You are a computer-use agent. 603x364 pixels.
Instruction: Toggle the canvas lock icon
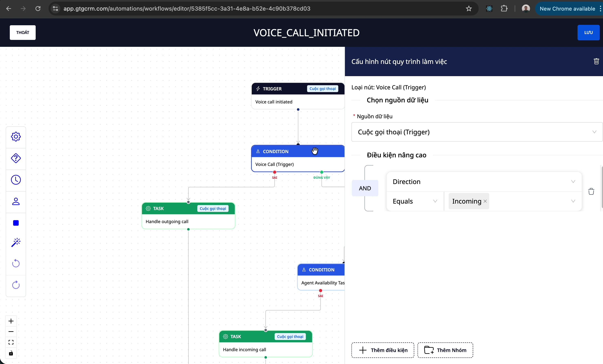(11, 353)
